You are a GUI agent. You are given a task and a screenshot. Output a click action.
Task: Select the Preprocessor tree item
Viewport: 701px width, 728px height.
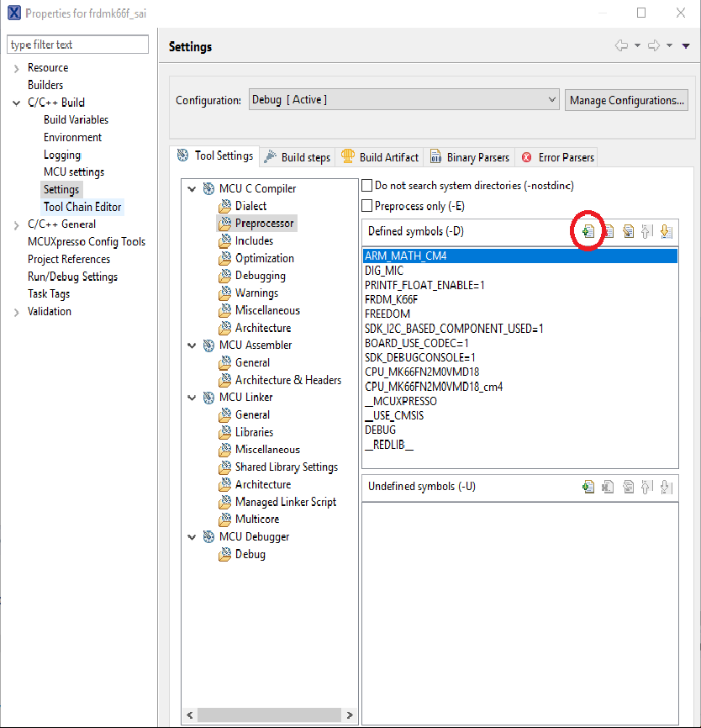[264, 224]
